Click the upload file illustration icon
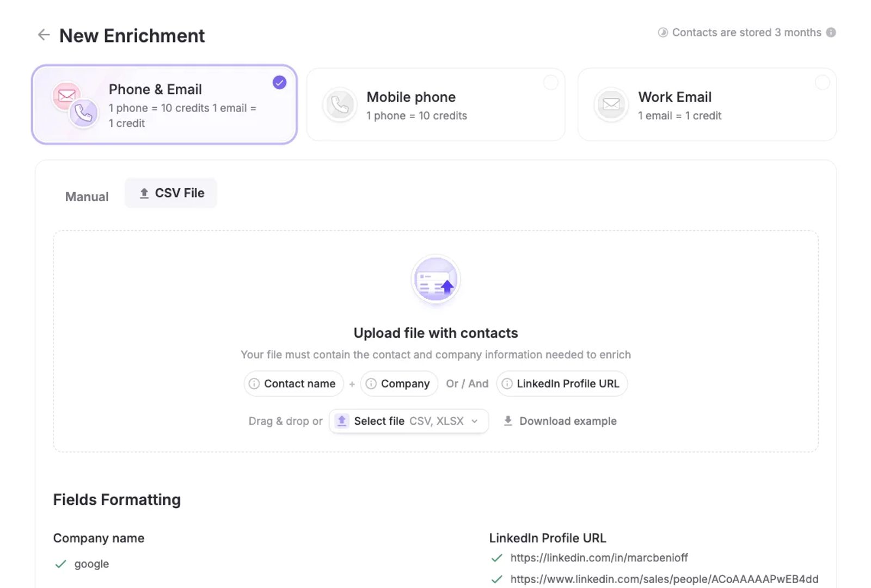 (x=436, y=280)
